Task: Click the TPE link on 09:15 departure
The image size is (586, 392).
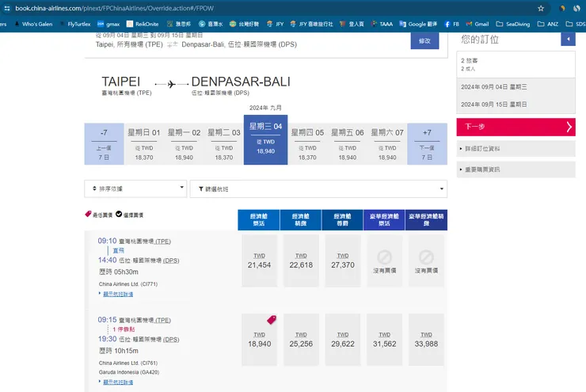Action: coord(163,320)
